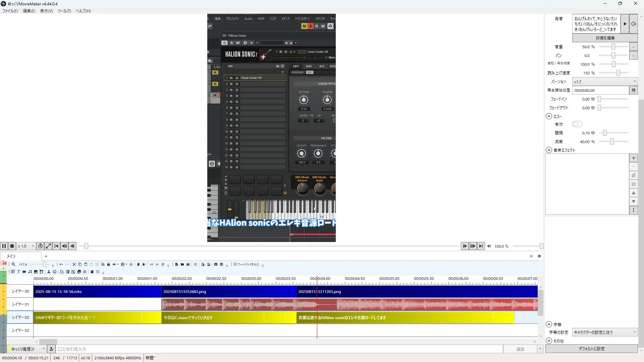The image size is (644, 362).
Task: Click the デフォルトに設定 button
Action: [x=591, y=349]
